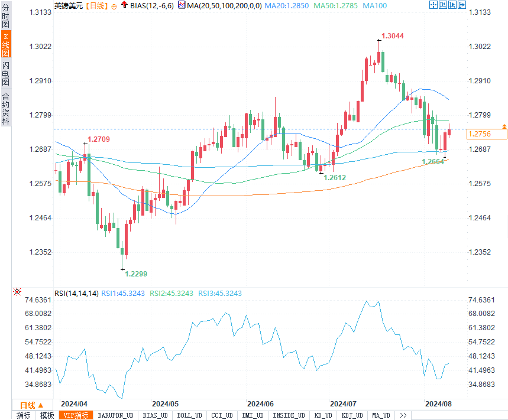Open the 合约资料 side tab

6,108
